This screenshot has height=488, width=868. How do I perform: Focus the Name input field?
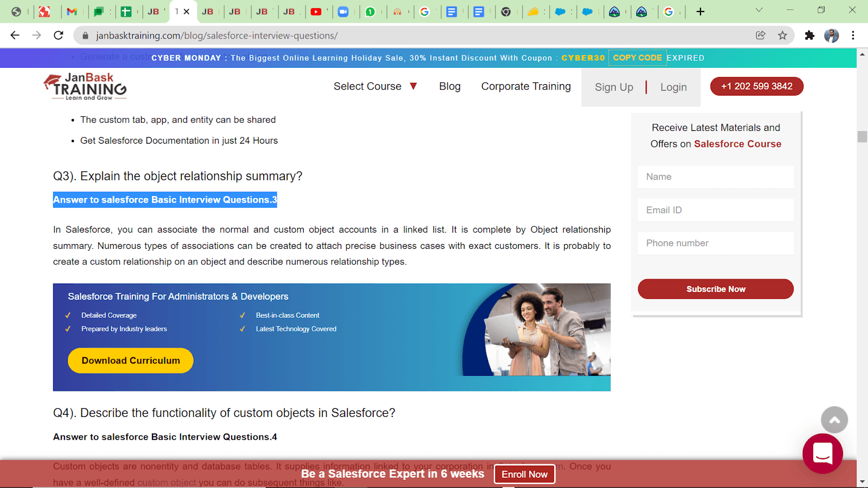pos(716,177)
